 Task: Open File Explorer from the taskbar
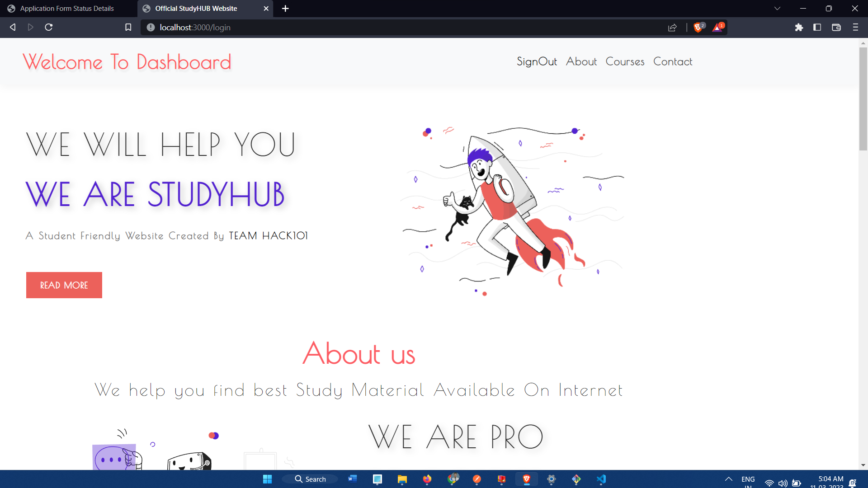point(402,479)
